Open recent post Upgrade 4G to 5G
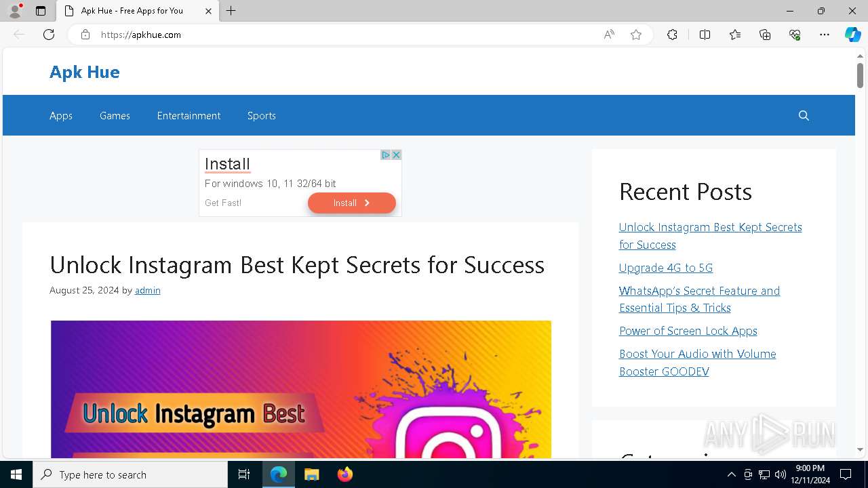Screen dimensions: 868x488 point(666,268)
